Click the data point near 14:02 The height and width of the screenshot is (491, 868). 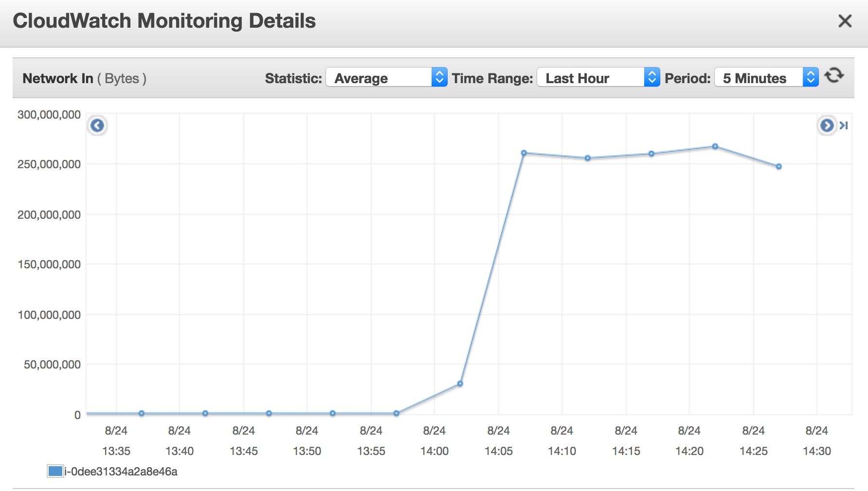tap(460, 384)
